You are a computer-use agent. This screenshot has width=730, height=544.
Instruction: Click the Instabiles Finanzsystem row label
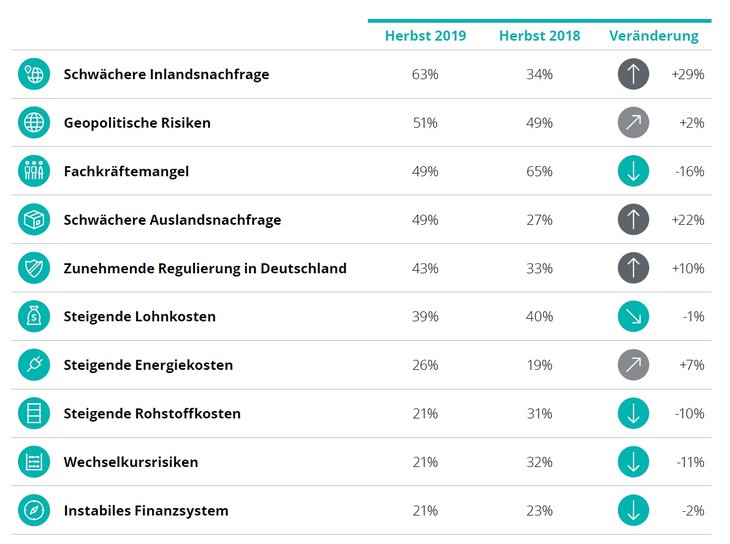point(146,510)
